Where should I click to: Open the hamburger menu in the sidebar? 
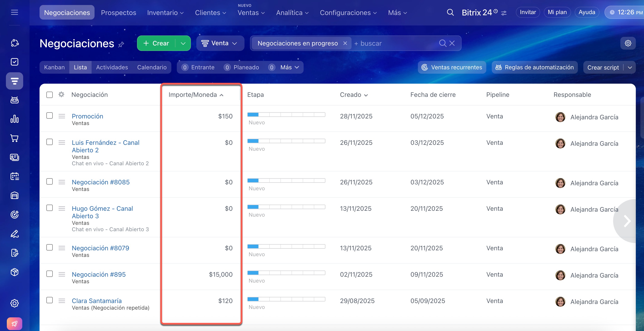click(x=15, y=12)
